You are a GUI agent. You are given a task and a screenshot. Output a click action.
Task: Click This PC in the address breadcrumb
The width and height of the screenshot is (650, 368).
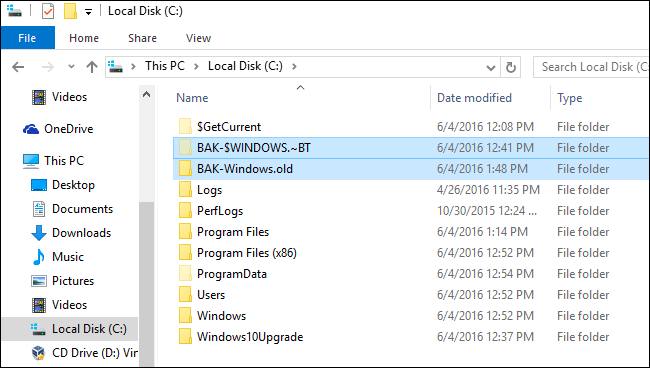(165, 66)
